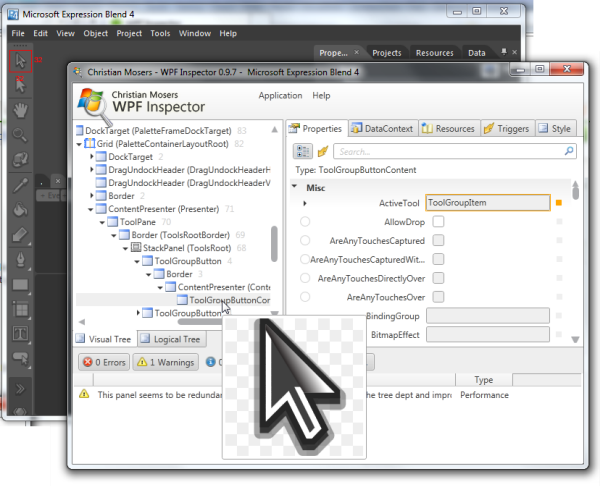Collapse the ContentPresenter (Presenter) node
Viewport: 600px width, 486px height.
point(90,209)
